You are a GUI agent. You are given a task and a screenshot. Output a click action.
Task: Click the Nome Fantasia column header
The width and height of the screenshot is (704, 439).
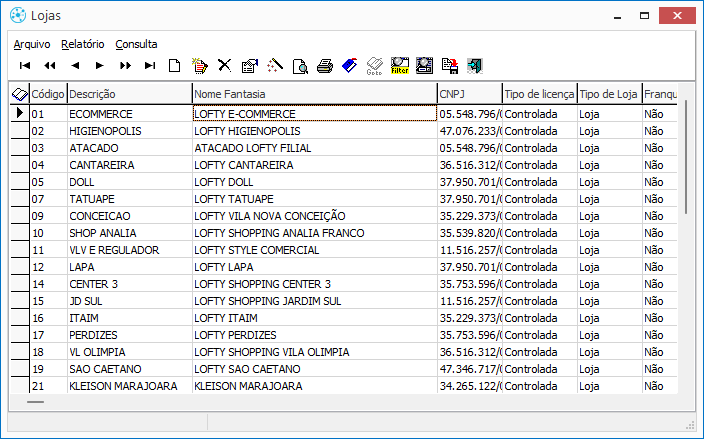315,94
